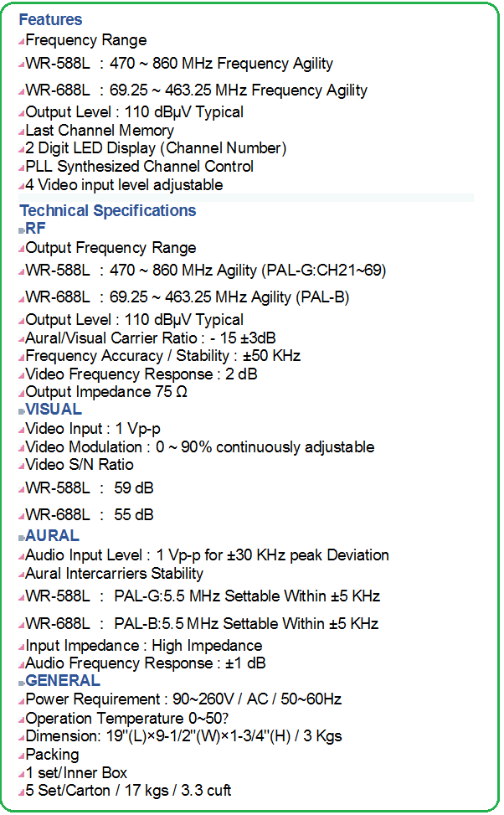The image size is (504, 815).
Task: Select the RF section title
Action: point(35,228)
